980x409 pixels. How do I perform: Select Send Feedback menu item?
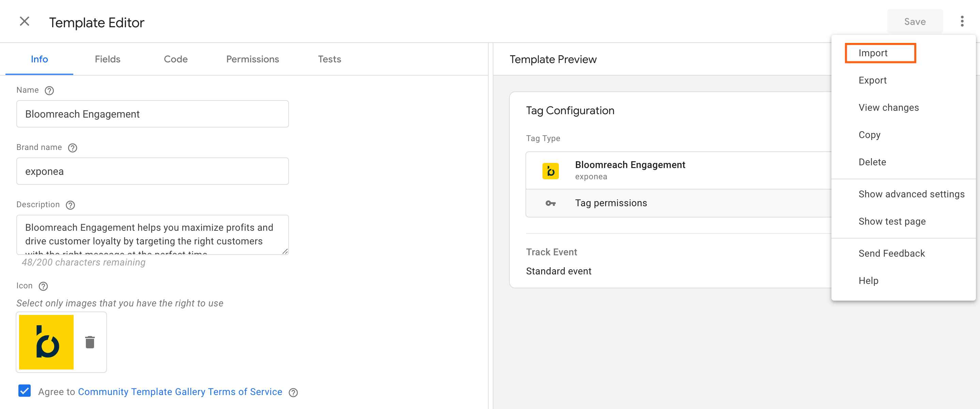click(903, 253)
